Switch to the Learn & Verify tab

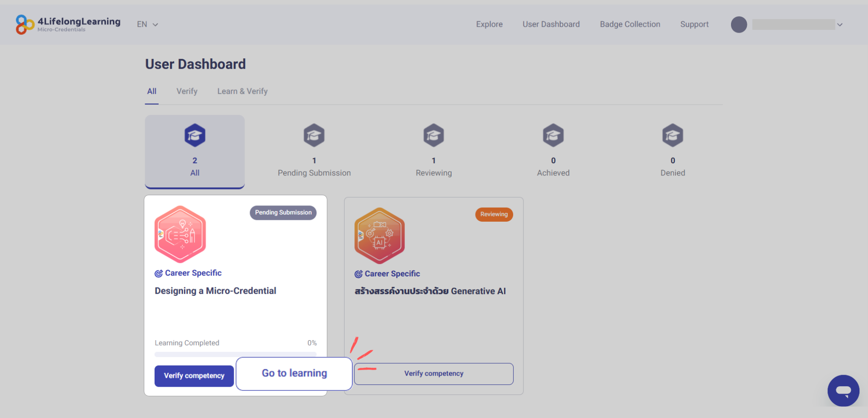point(242,91)
